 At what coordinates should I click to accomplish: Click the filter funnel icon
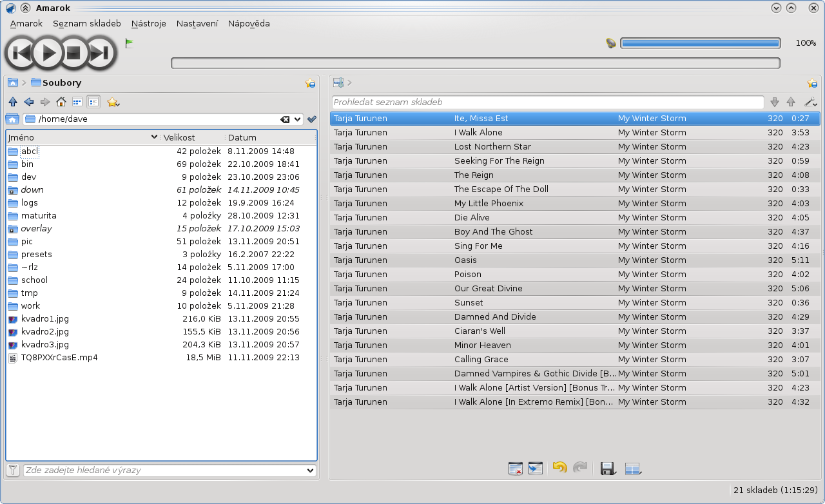[13, 470]
